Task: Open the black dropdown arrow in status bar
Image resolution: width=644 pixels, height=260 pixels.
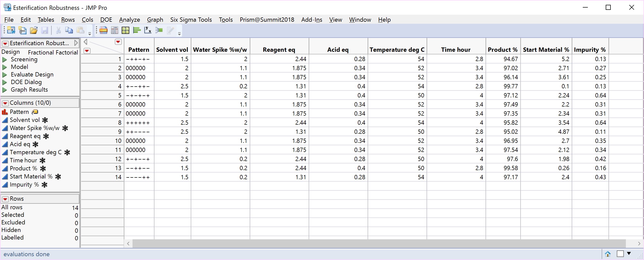Action: tap(629, 253)
